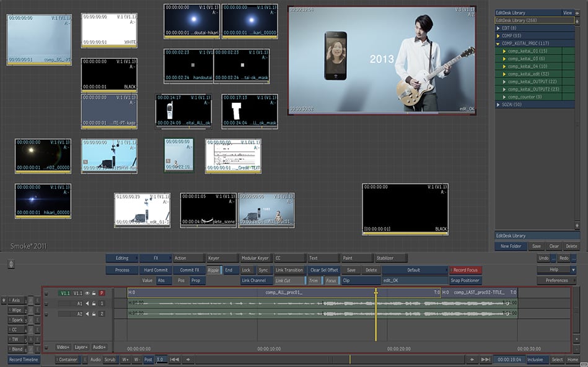Click the skip-to-end playback icon
The height and width of the screenshot is (367, 588).
(x=485, y=360)
